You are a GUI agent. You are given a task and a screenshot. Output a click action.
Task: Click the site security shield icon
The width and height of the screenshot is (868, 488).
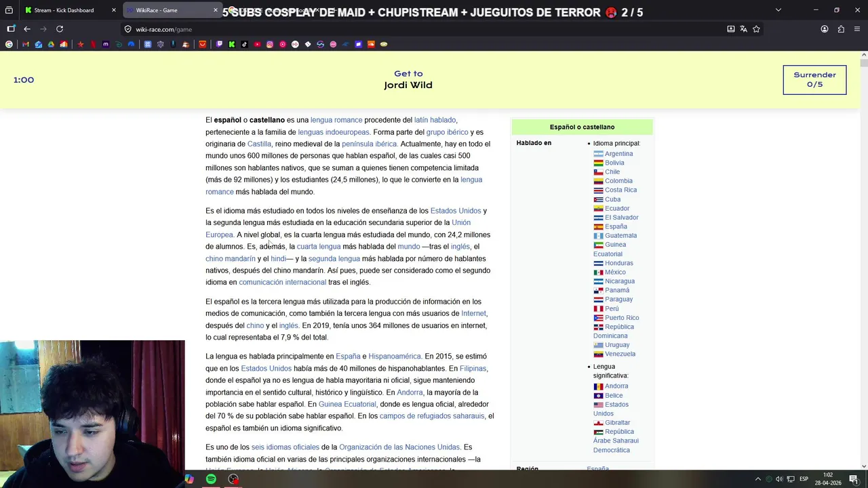(x=127, y=29)
